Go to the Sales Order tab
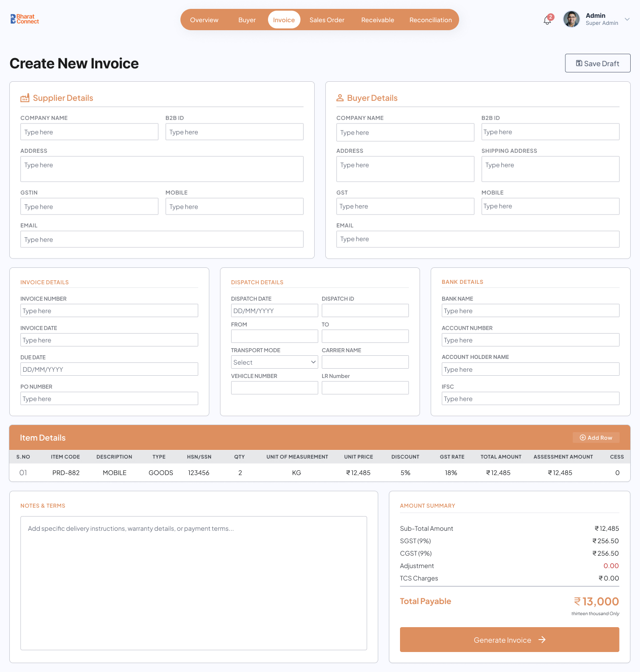 coord(327,20)
